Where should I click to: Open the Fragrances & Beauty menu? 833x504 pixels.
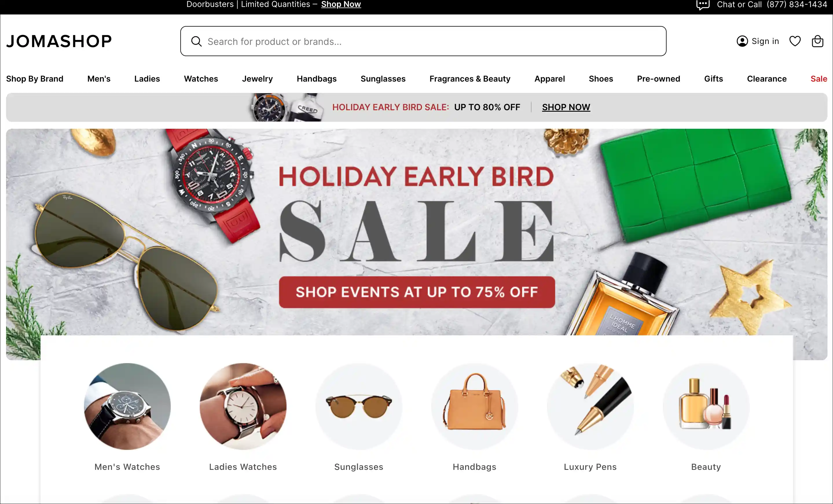tap(470, 79)
